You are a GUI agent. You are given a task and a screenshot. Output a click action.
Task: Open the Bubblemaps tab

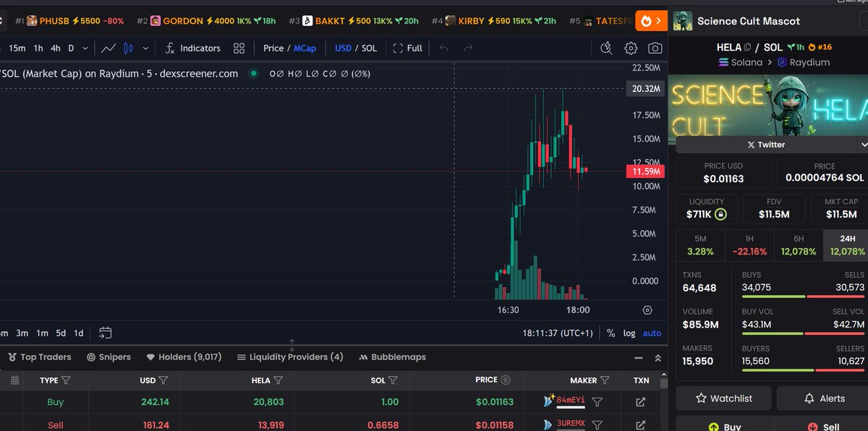(392, 357)
